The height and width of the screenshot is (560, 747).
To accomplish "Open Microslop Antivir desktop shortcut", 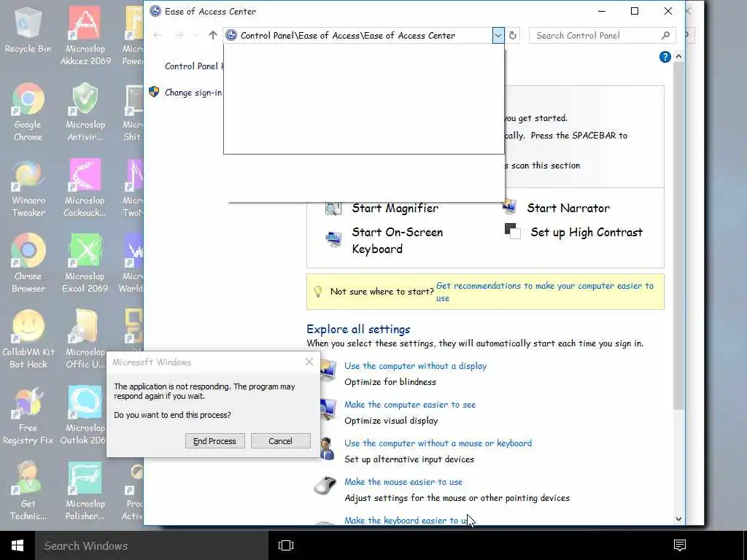I will click(x=85, y=112).
